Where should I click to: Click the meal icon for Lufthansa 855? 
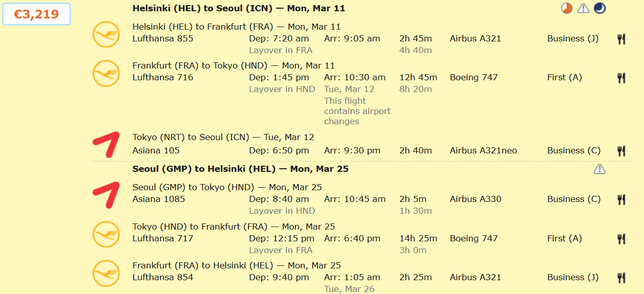tap(621, 39)
